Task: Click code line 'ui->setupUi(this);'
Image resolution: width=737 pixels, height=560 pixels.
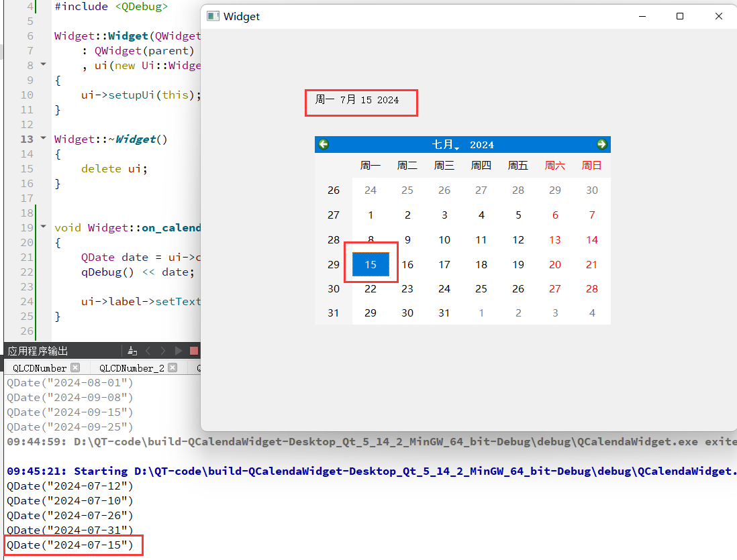Action: click(x=141, y=95)
